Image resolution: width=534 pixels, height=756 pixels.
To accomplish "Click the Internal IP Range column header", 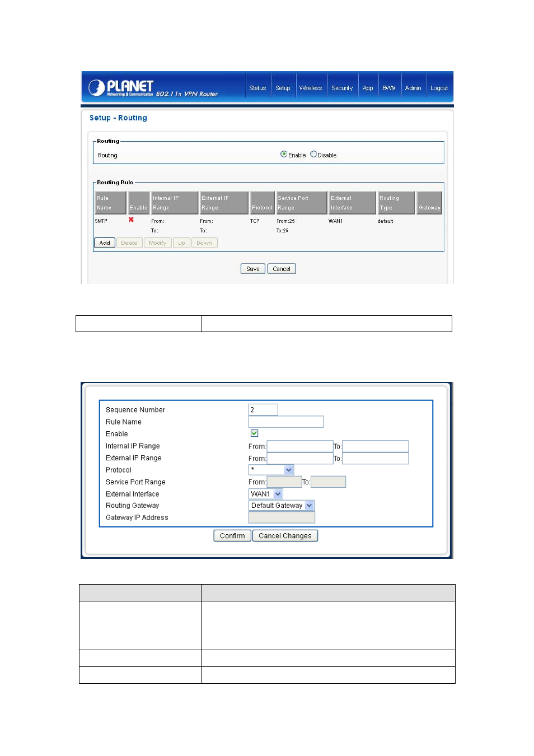I will point(175,203).
